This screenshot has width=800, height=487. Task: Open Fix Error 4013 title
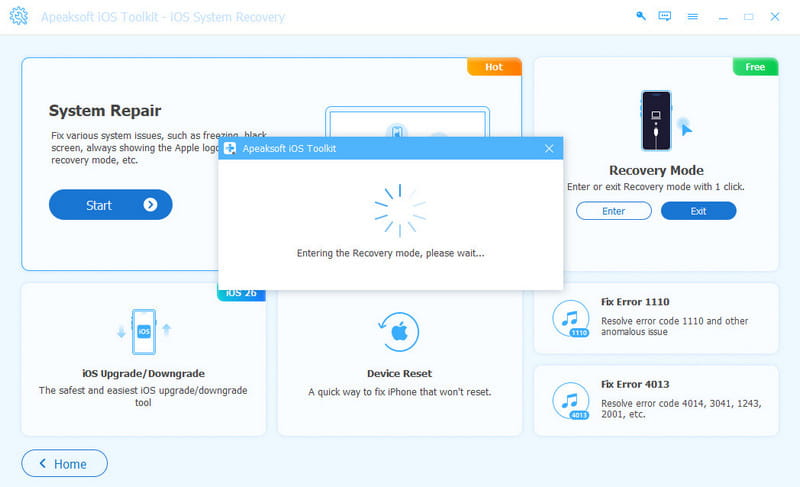(635, 384)
